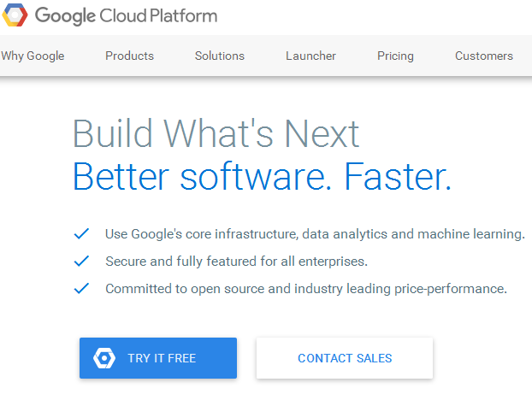This screenshot has height=394, width=532.
Task: Open the Why Google menu item
Action: pyautogui.click(x=33, y=56)
